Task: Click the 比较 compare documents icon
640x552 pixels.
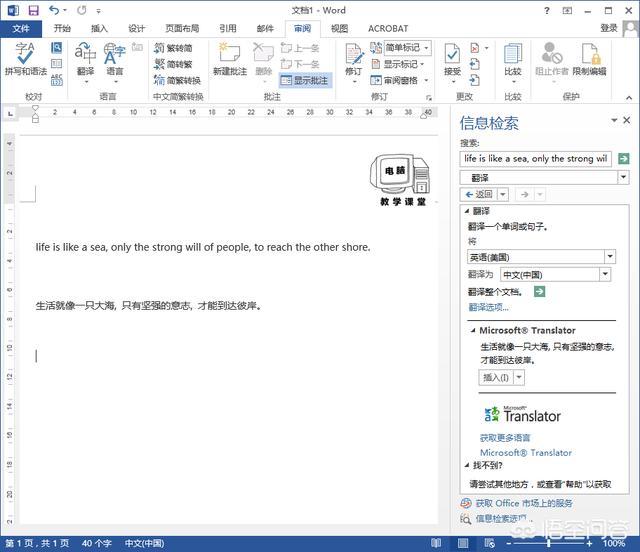Action: [x=513, y=58]
